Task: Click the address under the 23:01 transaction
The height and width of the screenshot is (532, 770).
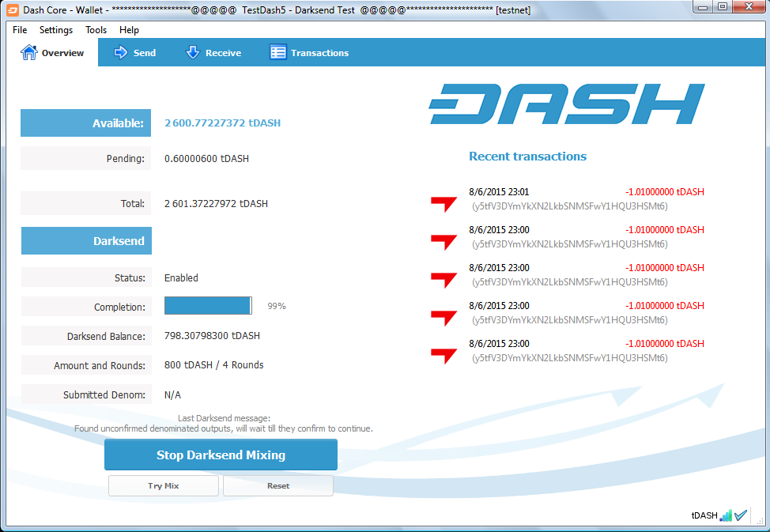Action: (x=570, y=206)
